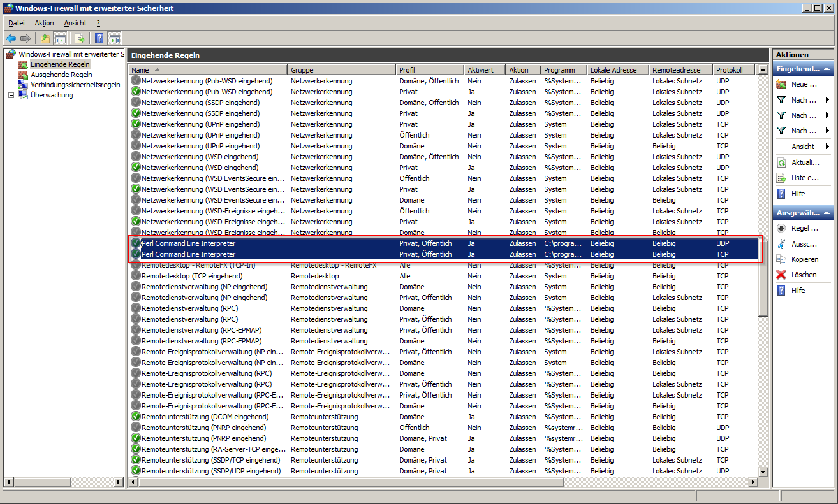Click %systemr... program cell of Öffentlich PNRP rule
The height and width of the screenshot is (504, 838).
point(564,428)
